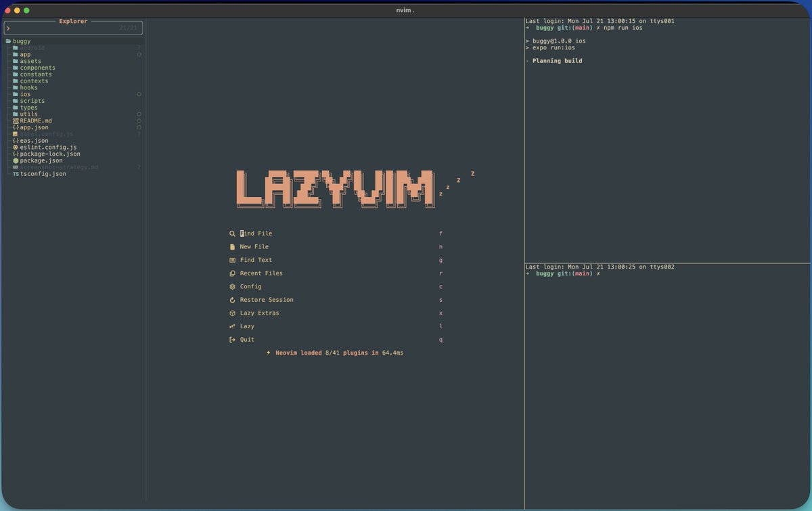Click the git status circle on ios row
This screenshot has height=511, width=812.
pyautogui.click(x=139, y=94)
